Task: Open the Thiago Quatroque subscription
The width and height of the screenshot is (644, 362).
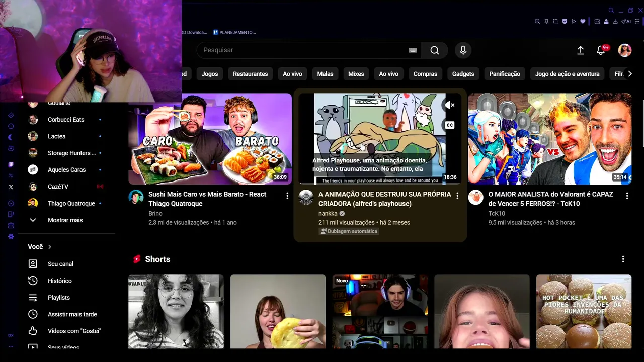Action: (x=71, y=203)
